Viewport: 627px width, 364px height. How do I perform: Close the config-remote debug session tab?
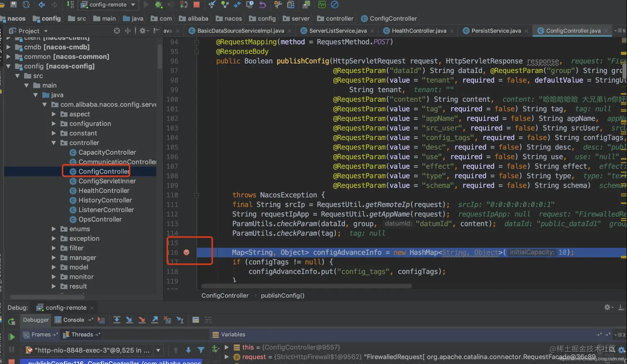click(92, 308)
